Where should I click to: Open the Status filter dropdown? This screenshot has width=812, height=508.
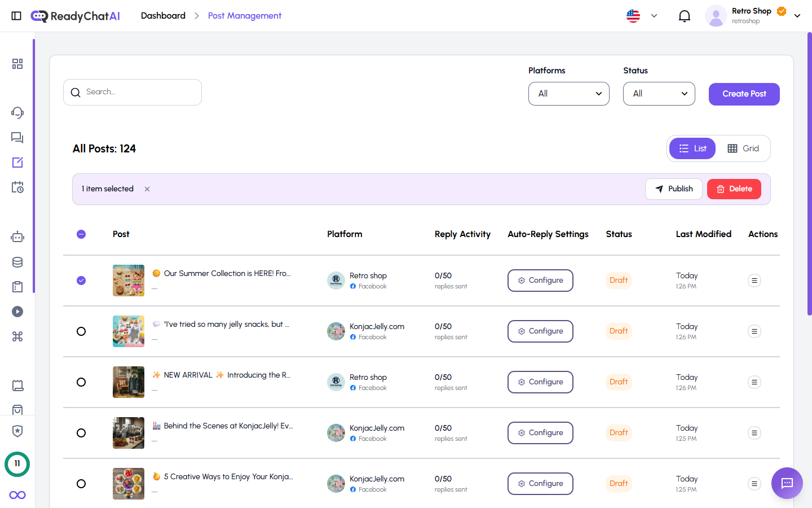coord(659,93)
